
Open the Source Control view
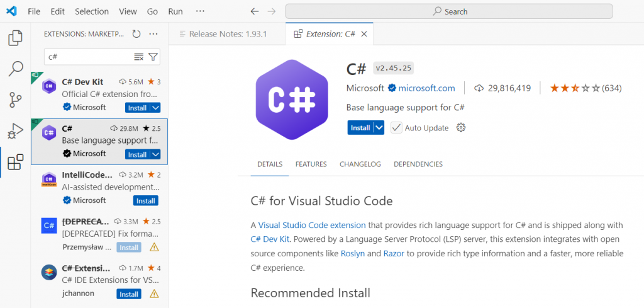[x=15, y=100]
